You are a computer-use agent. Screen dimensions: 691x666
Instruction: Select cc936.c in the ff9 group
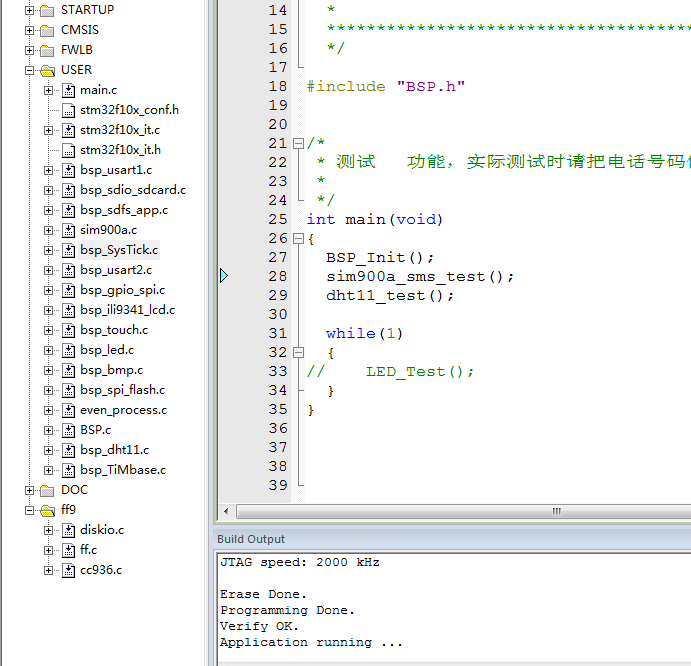click(101, 570)
